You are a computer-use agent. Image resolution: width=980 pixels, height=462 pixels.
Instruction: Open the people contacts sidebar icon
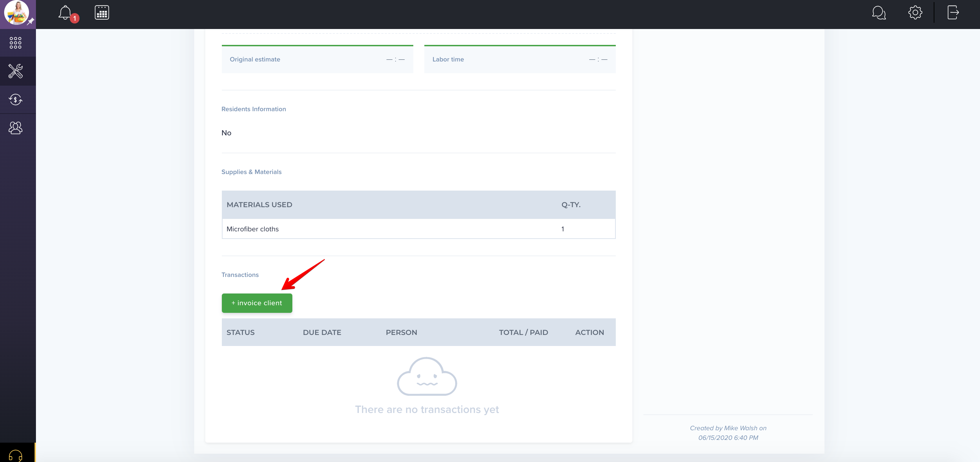pyautogui.click(x=16, y=128)
